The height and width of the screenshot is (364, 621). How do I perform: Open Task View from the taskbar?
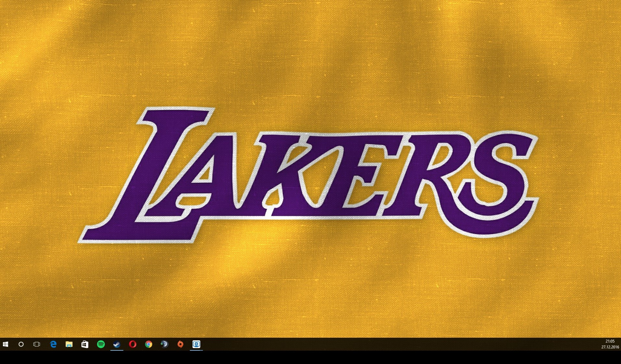tap(37, 344)
